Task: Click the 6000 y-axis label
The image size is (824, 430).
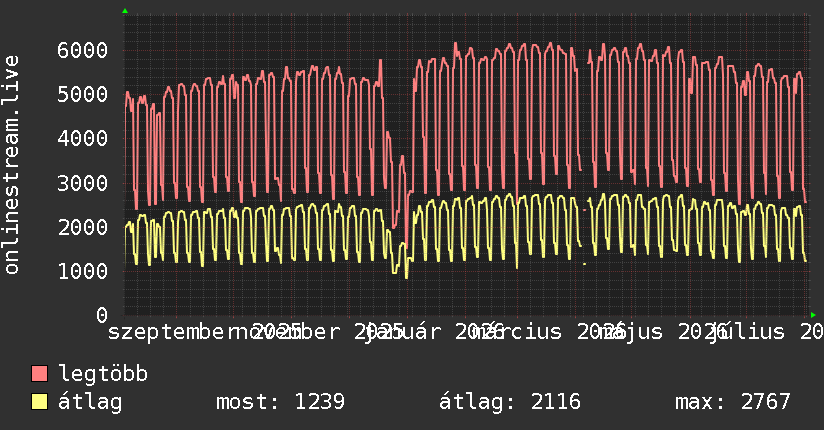Action: tap(83, 50)
